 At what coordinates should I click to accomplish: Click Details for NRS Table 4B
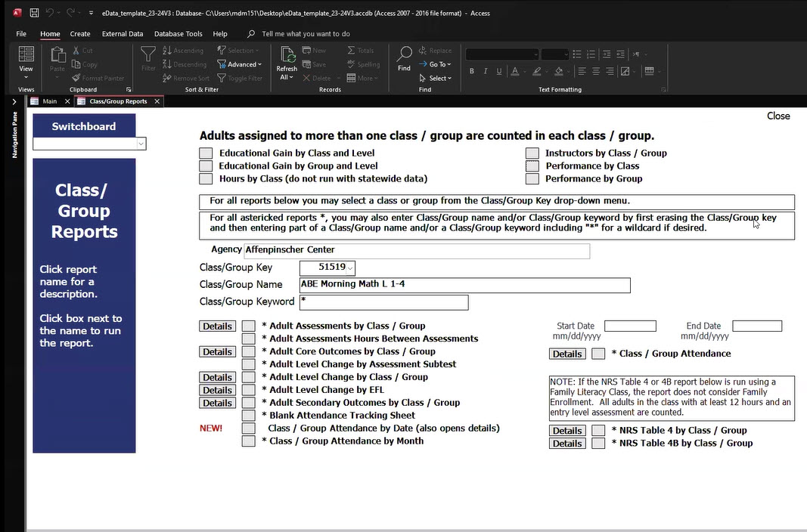click(x=567, y=444)
